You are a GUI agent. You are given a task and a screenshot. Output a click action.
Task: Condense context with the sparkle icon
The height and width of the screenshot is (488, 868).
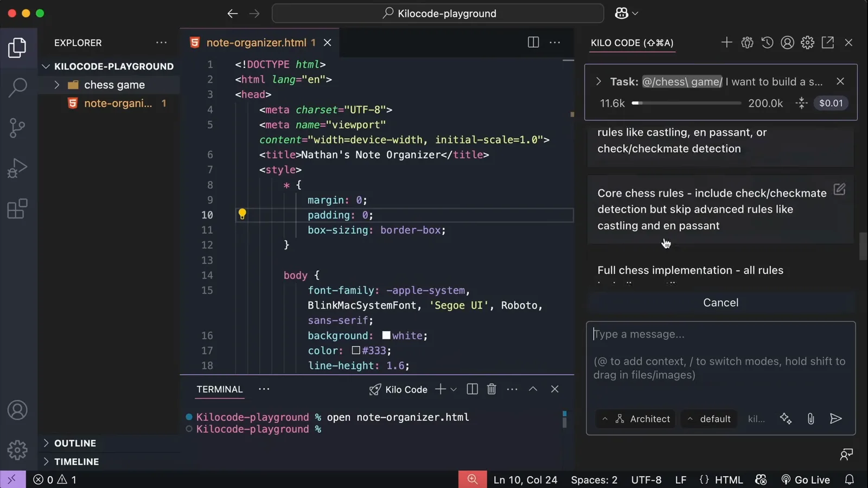(802, 103)
